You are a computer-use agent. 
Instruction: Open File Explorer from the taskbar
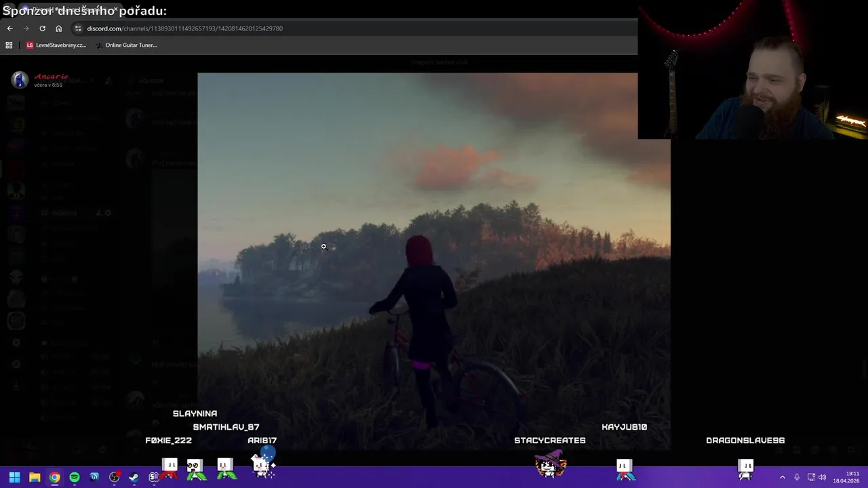pyautogui.click(x=35, y=477)
